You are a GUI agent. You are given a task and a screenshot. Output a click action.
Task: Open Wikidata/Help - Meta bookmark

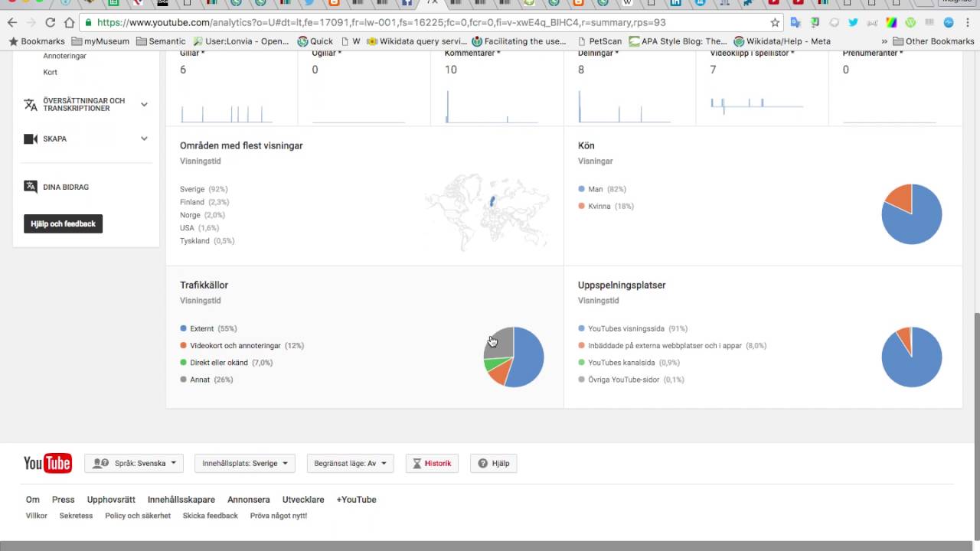782,41
